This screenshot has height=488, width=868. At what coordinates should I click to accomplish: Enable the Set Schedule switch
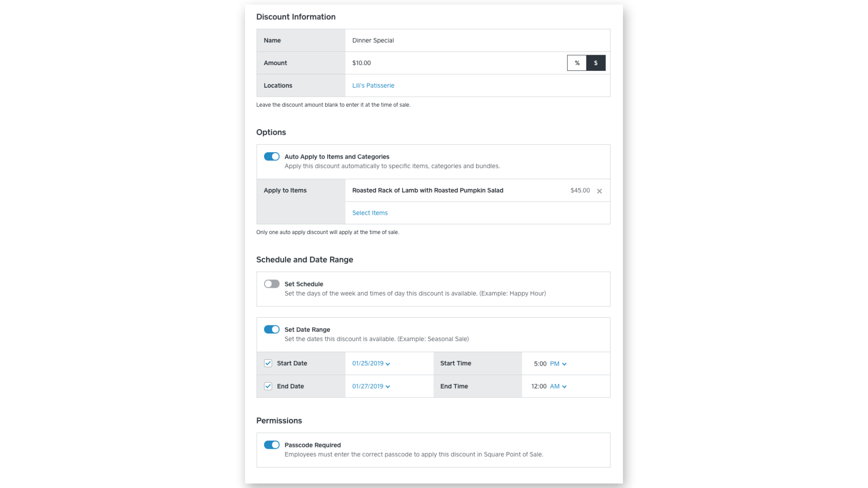point(272,284)
